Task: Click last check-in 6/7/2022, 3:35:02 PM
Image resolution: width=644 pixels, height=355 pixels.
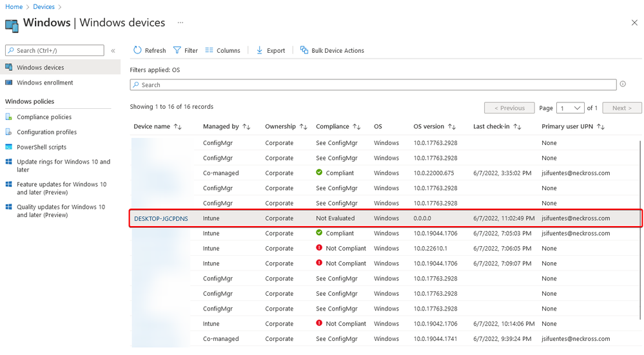Action: pyautogui.click(x=502, y=173)
